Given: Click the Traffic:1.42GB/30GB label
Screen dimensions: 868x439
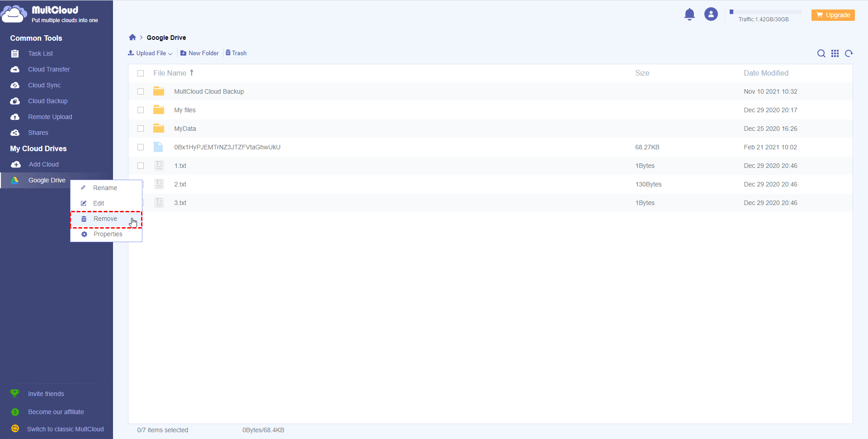Looking at the screenshot, I should [764, 19].
